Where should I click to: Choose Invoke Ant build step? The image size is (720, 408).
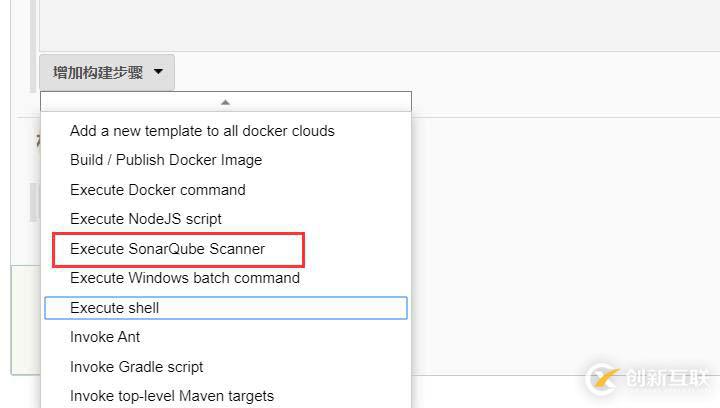coord(105,337)
